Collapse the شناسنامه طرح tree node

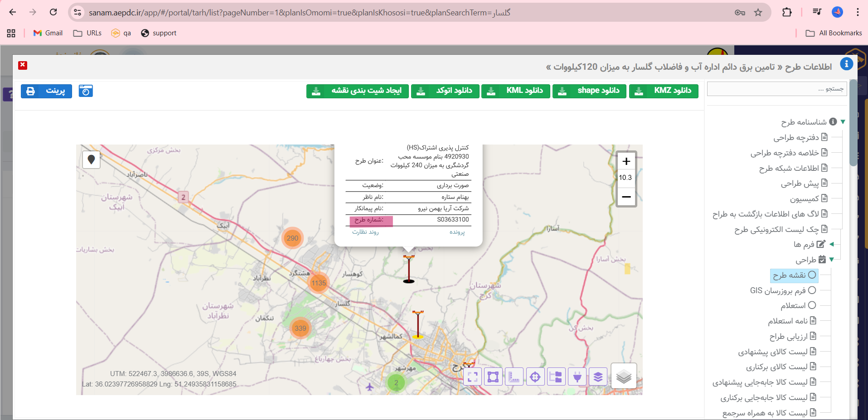pos(843,122)
